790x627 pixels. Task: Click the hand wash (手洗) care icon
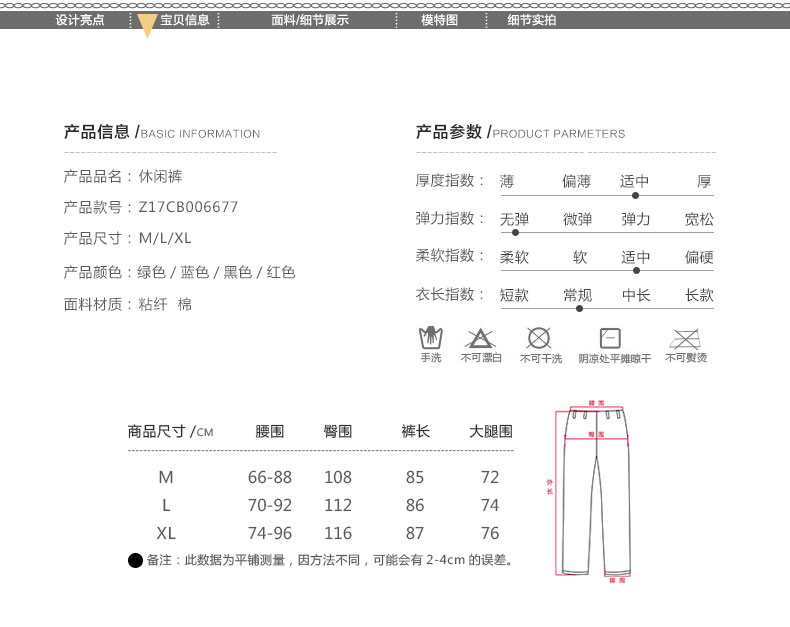click(x=430, y=338)
